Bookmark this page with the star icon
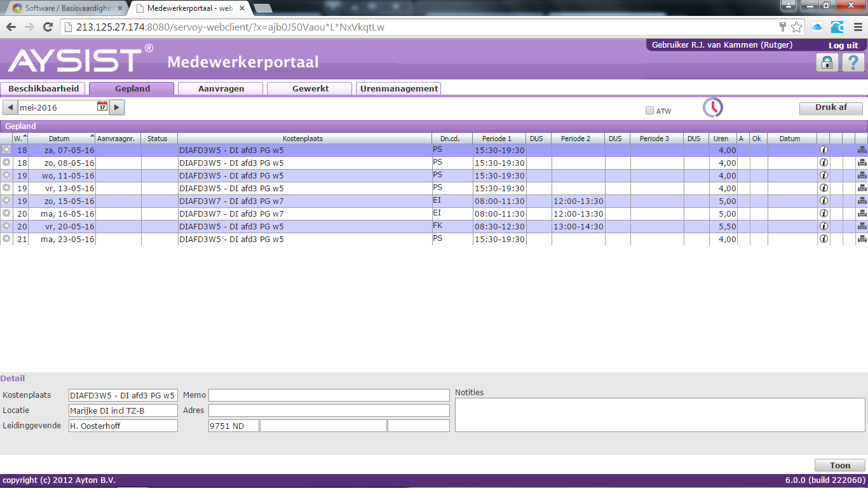The image size is (868, 488). coord(796,27)
